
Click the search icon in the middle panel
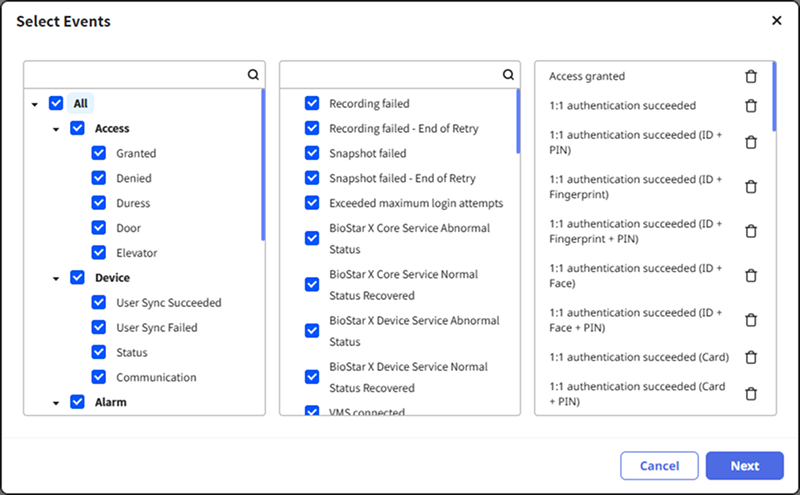pos(508,74)
